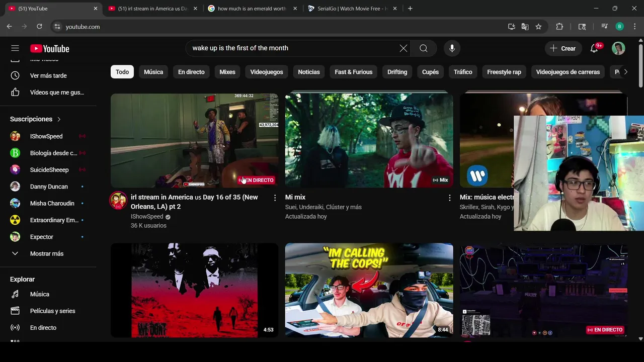Clear the search box text

pos(403,48)
